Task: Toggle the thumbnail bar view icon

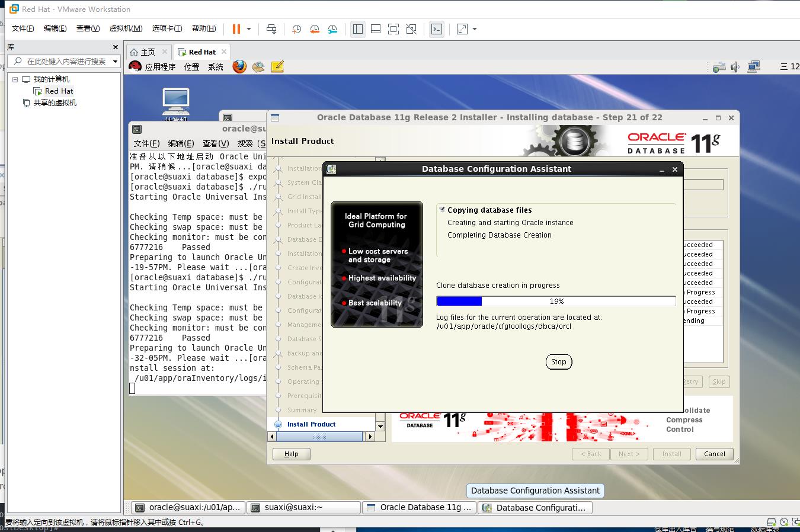Action: click(376, 29)
